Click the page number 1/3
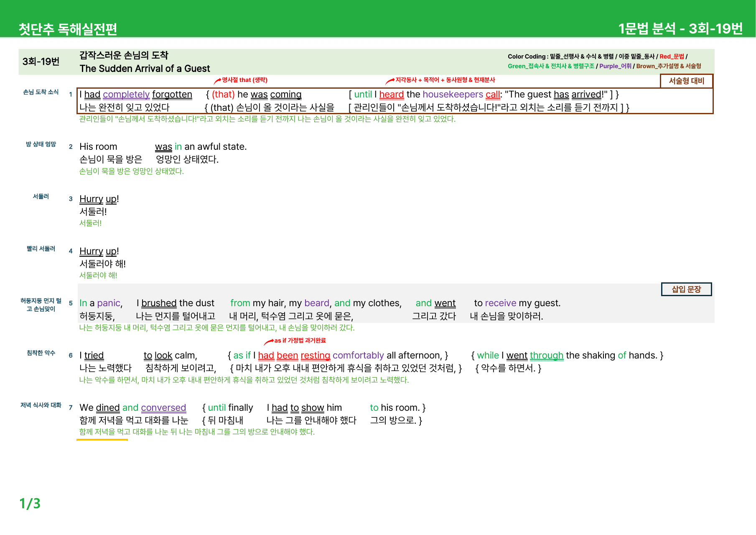Viewport: 756px width, 535px height. 30,504
